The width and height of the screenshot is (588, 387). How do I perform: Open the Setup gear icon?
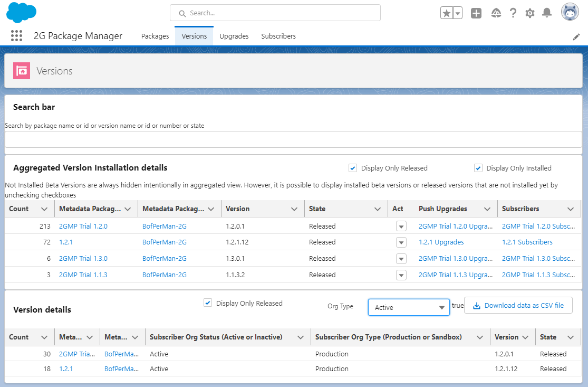pyautogui.click(x=530, y=13)
